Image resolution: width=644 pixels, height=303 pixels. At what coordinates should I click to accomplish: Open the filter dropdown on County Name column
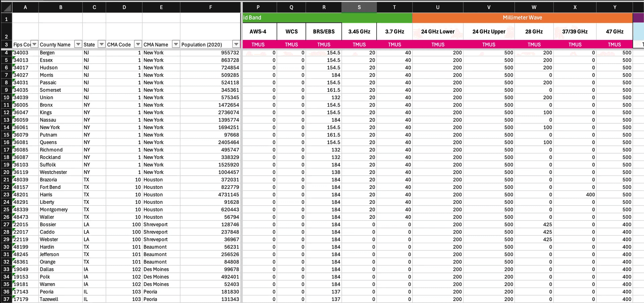pyautogui.click(x=78, y=44)
